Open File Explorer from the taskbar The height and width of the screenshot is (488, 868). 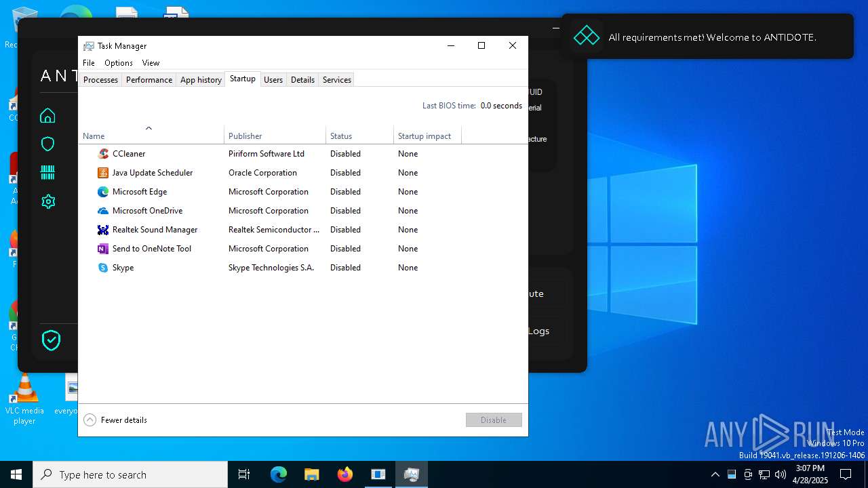coord(311,474)
